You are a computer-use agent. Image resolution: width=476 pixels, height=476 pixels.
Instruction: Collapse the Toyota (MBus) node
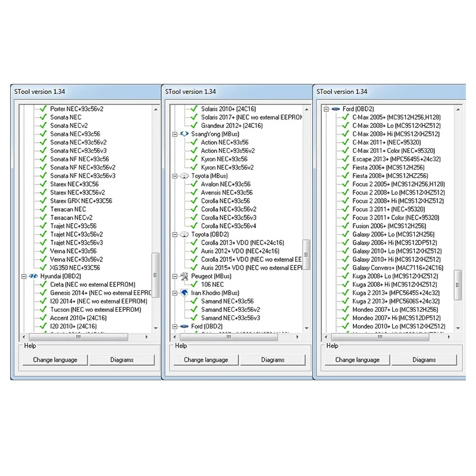175,176
